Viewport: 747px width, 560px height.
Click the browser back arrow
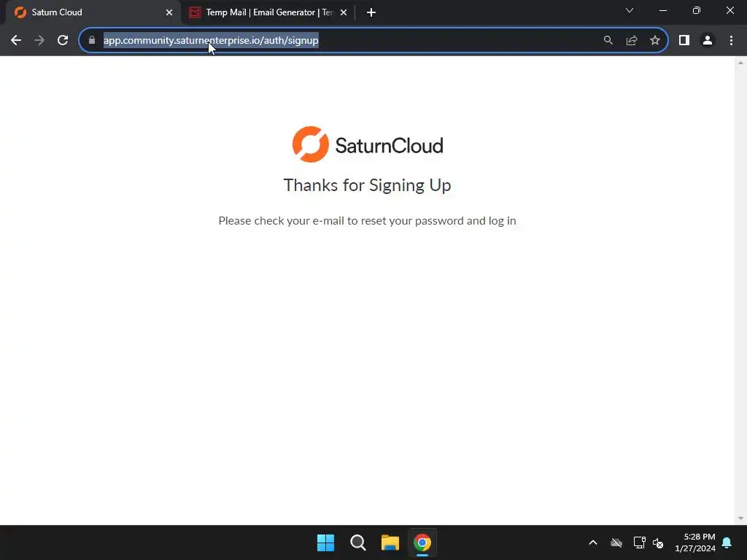16,41
